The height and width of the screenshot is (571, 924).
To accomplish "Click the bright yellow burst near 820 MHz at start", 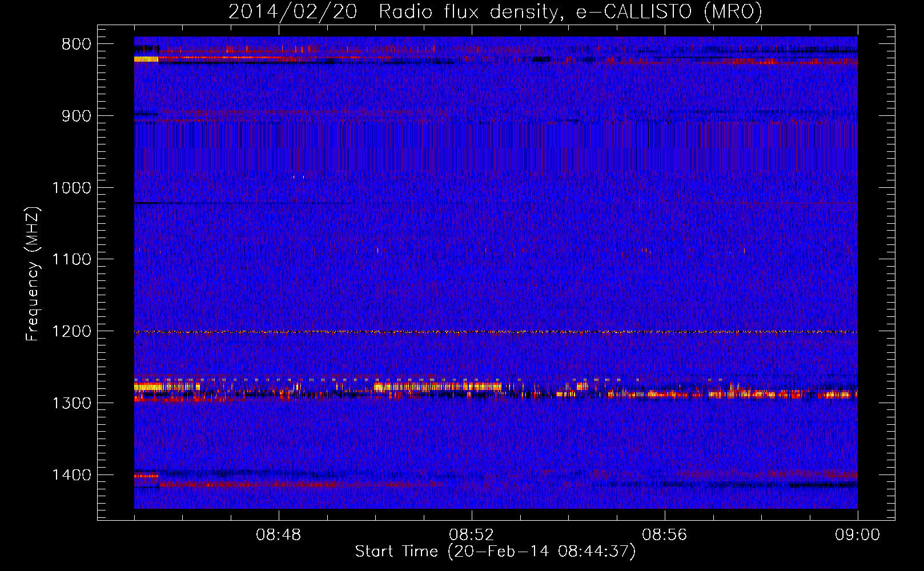I will click(x=146, y=59).
